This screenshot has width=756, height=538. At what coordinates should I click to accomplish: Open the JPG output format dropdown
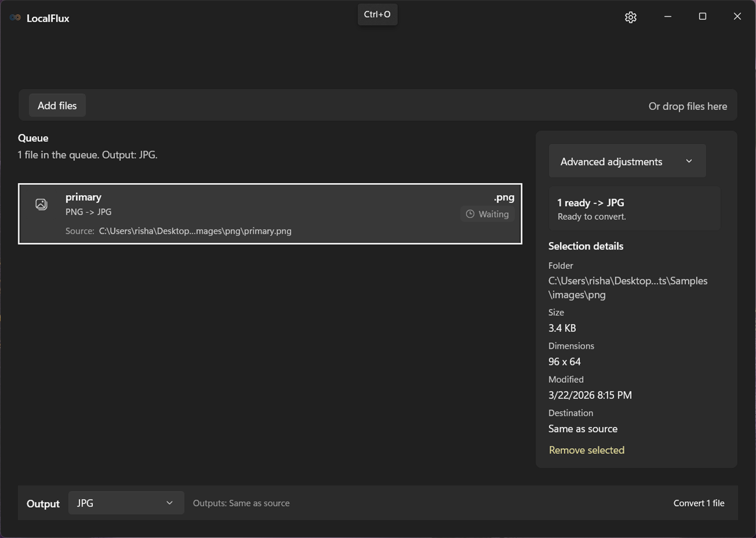click(126, 503)
